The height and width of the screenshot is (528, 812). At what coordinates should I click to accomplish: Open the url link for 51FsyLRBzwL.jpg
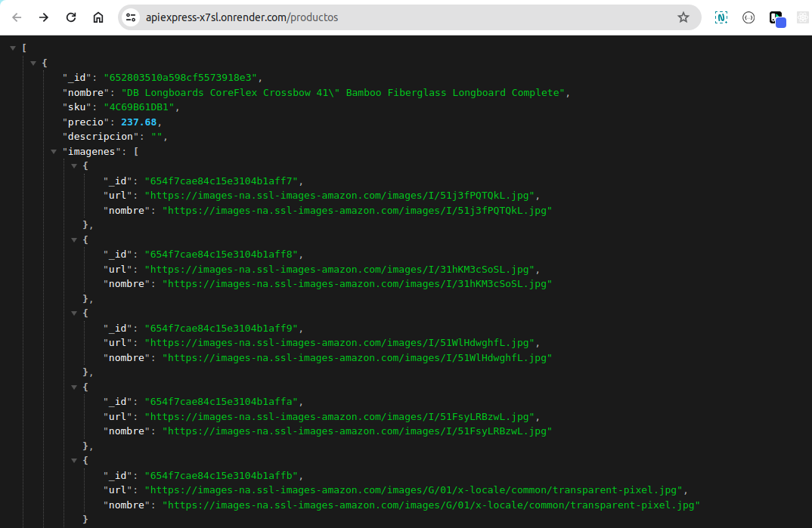point(339,417)
